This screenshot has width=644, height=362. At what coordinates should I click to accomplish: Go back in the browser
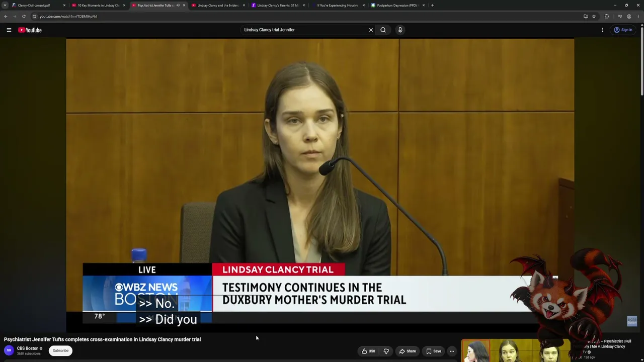(x=6, y=16)
